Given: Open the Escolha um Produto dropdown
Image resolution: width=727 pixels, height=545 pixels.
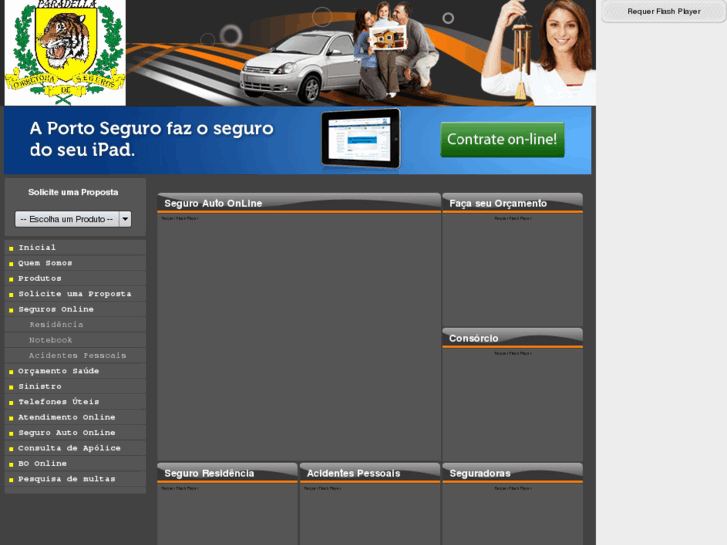Looking at the screenshot, I should (73, 219).
